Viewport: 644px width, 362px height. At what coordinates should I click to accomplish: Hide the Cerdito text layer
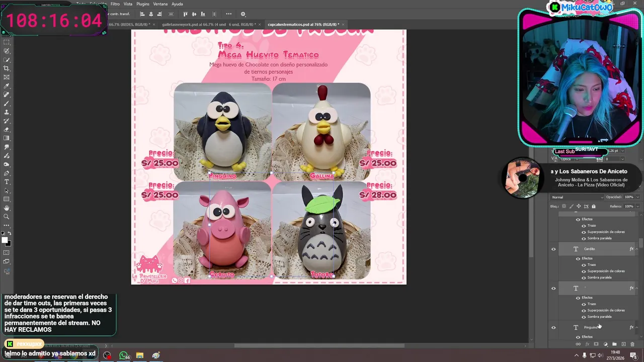pyautogui.click(x=553, y=249)
